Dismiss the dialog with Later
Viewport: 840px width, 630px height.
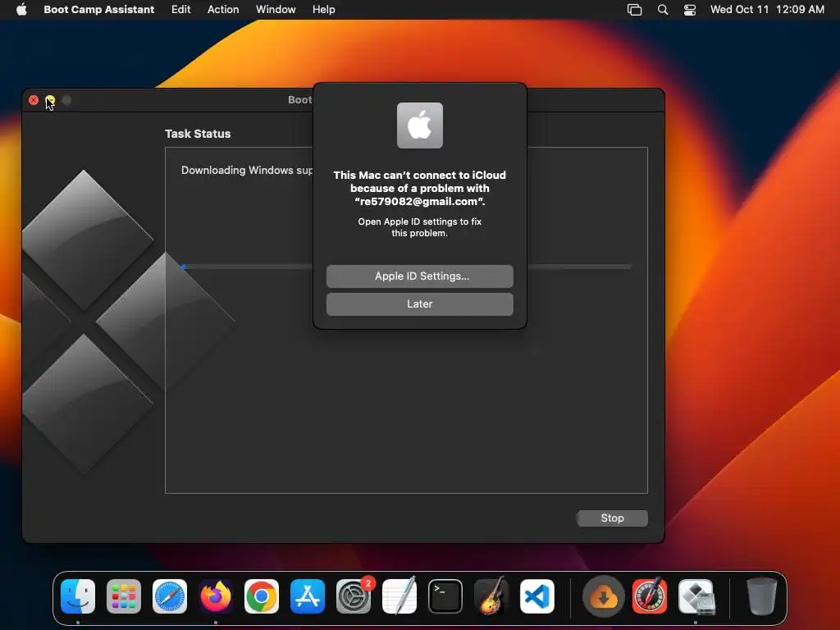[420, 304]
